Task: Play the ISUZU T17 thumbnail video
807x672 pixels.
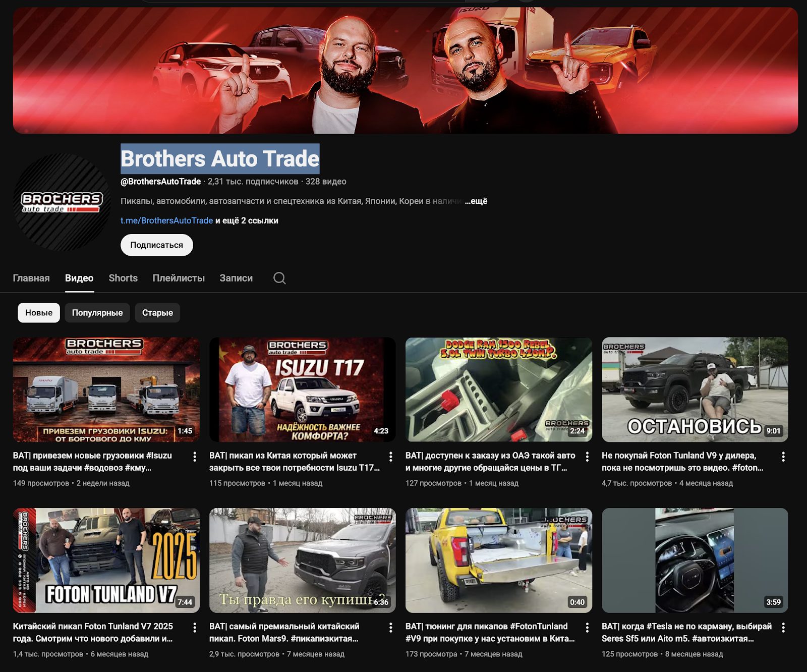Action: [x=303, y=389]
